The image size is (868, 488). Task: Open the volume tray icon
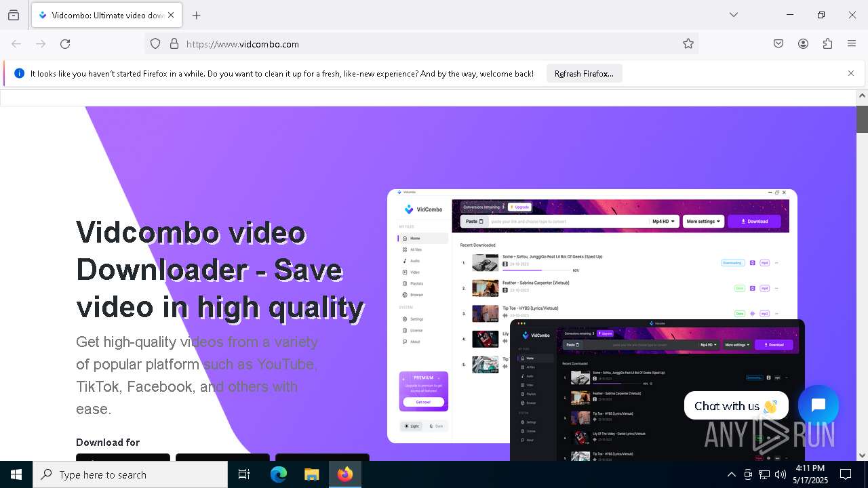pyautogui.click(x=781, y=474)
